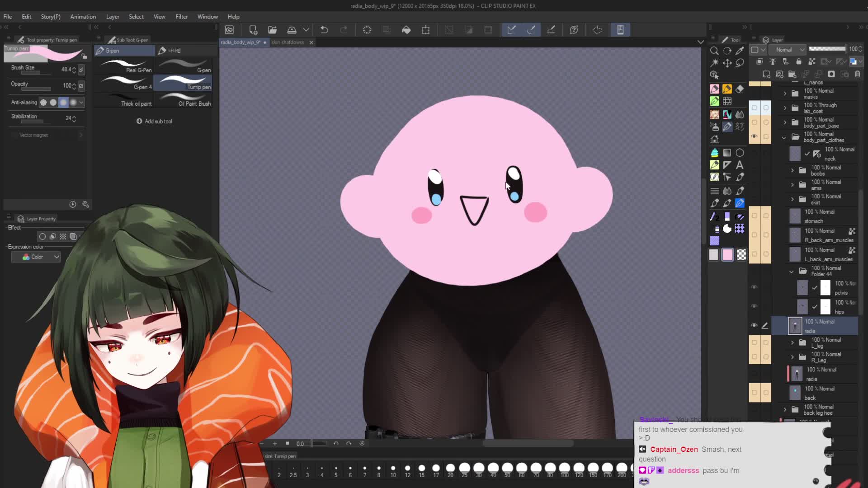
Task: Open the Layer menu
Action: [113, 17]
